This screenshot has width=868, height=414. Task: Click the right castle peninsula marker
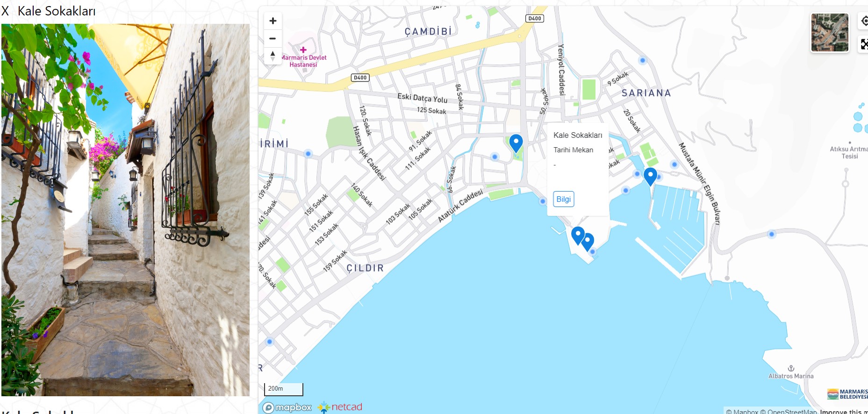click(x=588, y=242)
